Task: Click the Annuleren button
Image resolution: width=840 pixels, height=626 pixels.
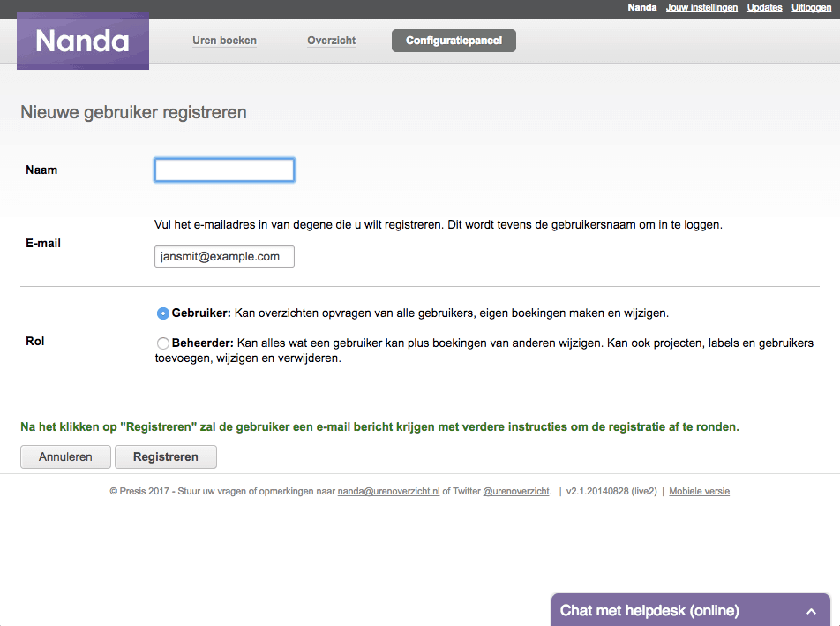Action: tap(65, 456)
